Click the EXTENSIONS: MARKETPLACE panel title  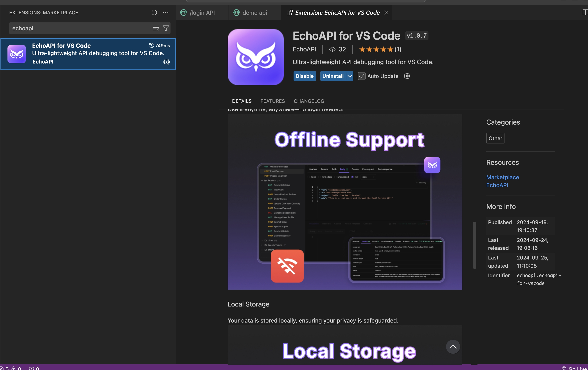pos(44,13)
